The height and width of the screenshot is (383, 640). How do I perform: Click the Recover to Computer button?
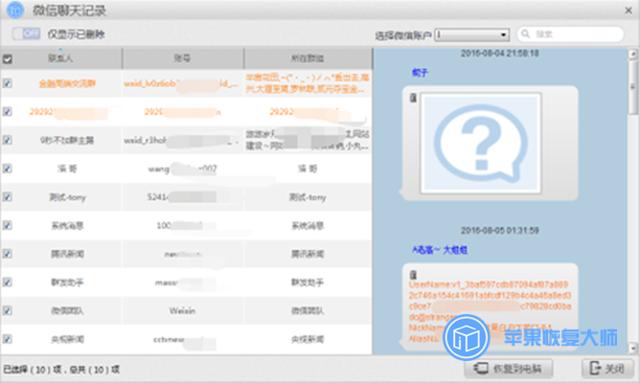[x=508, y=368]
